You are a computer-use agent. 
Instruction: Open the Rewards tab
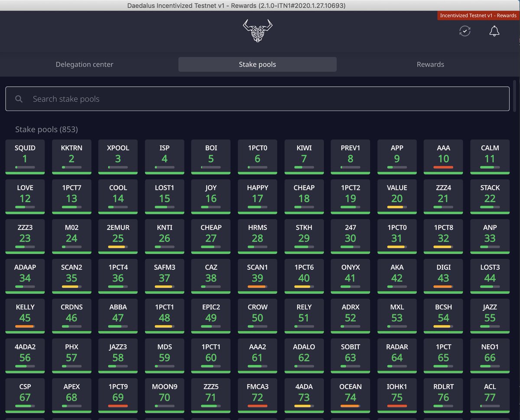pyautogui.click(x=430, y=65)
